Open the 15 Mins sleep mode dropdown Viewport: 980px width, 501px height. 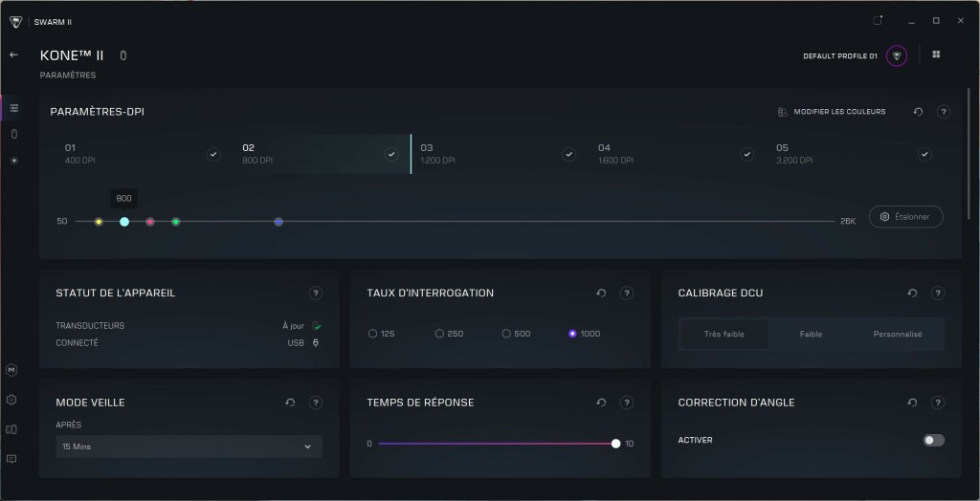click(189, 447)
